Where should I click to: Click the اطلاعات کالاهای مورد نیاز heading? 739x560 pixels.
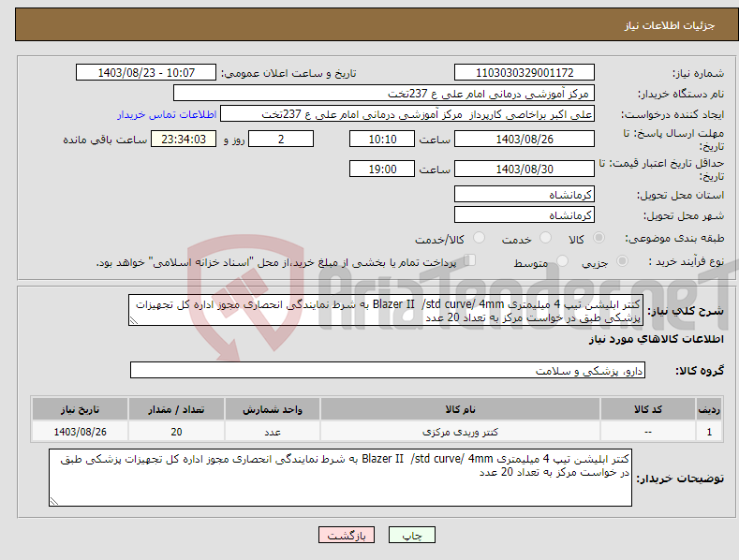[x=656, y=339]
